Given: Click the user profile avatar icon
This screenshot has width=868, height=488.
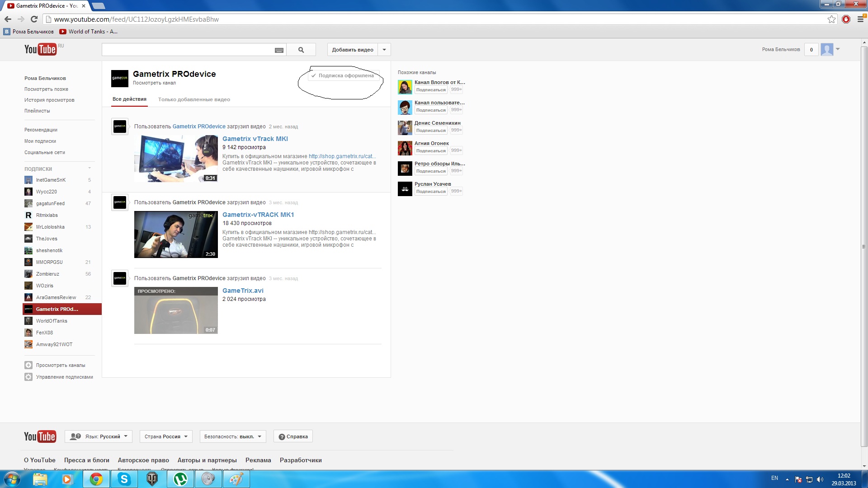Looking at the screenshot, I should pyautogui.click(x=827, y=49).
